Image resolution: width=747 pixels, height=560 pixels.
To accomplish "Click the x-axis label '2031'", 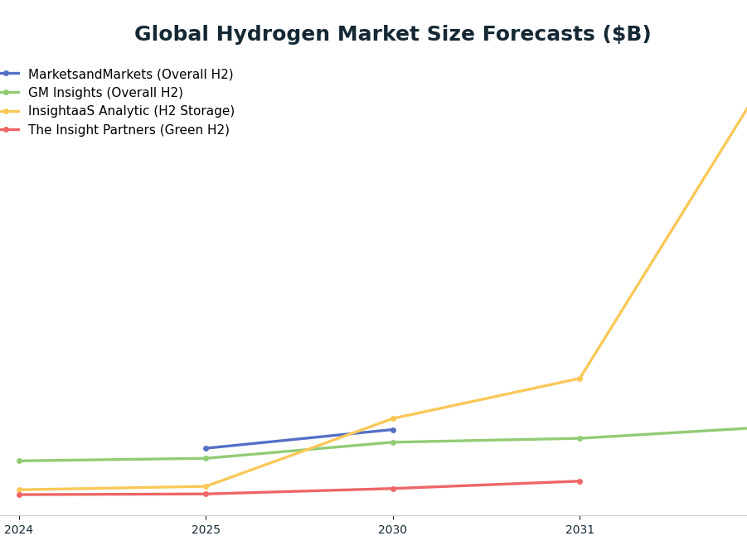I will [580, 529].
